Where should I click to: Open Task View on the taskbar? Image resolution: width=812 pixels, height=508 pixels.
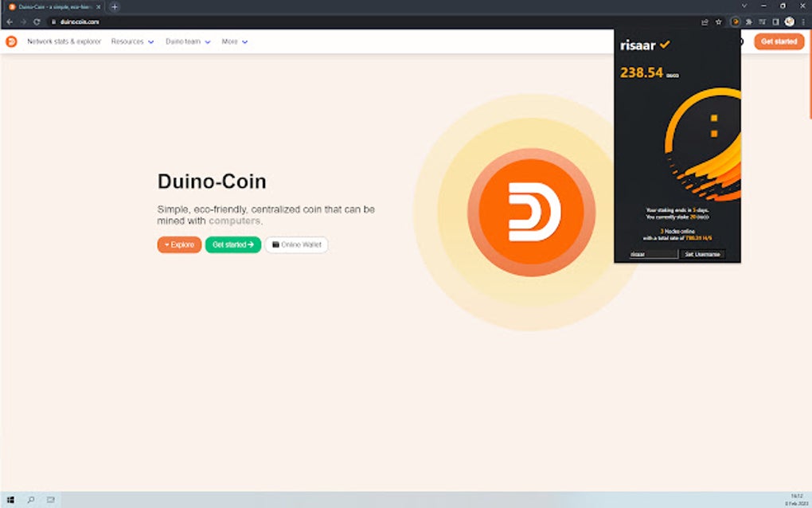coord(51,500)
